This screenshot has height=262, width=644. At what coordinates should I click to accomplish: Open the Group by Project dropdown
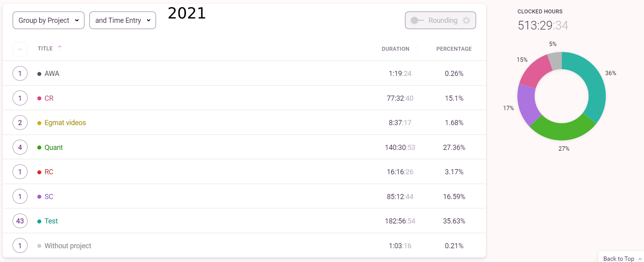(x=48, y=20)
